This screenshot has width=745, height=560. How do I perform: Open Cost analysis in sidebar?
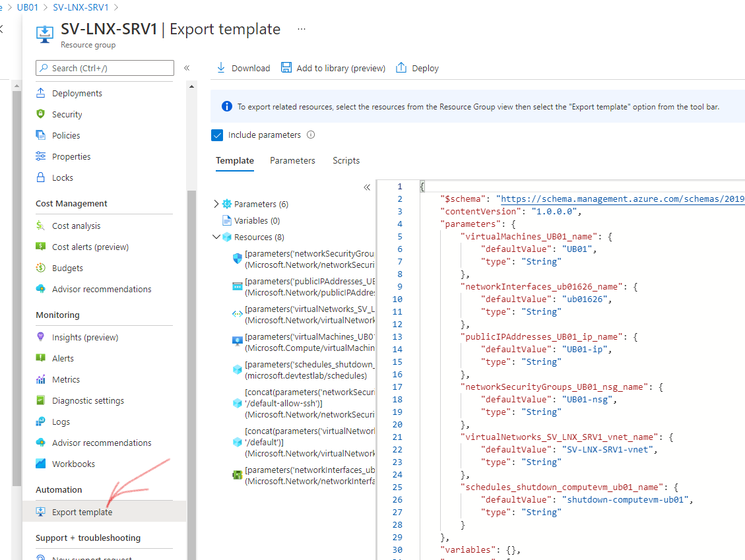77,226
